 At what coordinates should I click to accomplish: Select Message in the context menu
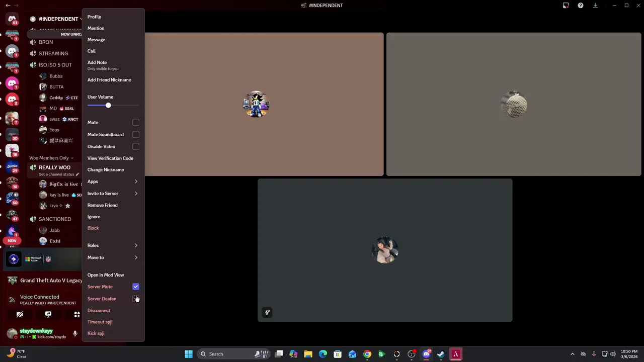(x=113, y=40)
